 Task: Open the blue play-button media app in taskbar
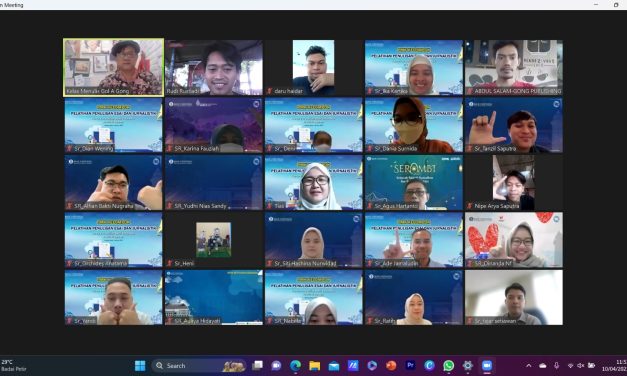(x=372, y=366)
